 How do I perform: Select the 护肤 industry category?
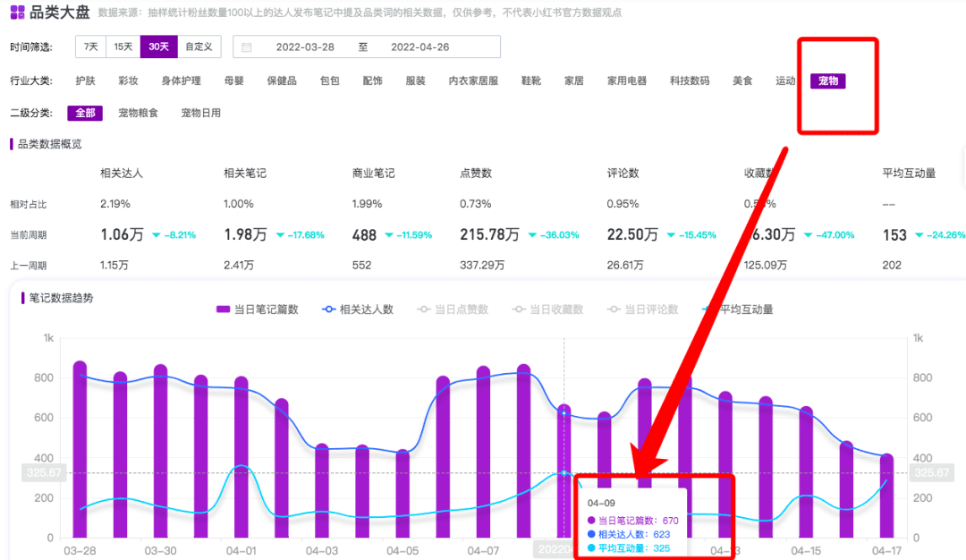(85, 81)
